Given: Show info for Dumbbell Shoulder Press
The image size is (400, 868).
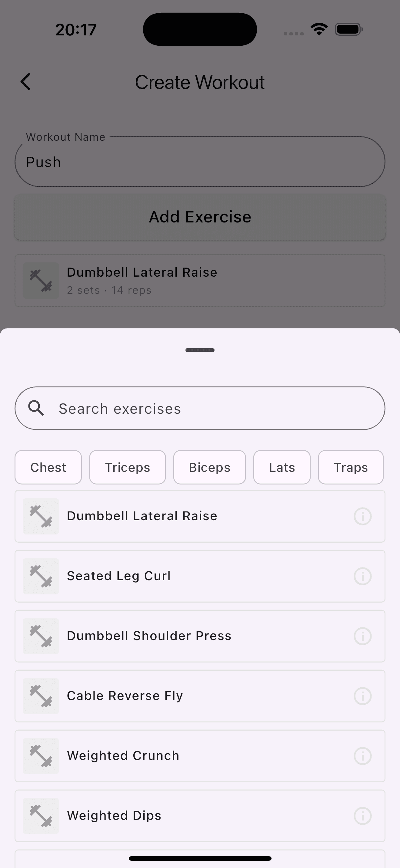Looking at the screenshot, I should point(362,636).
